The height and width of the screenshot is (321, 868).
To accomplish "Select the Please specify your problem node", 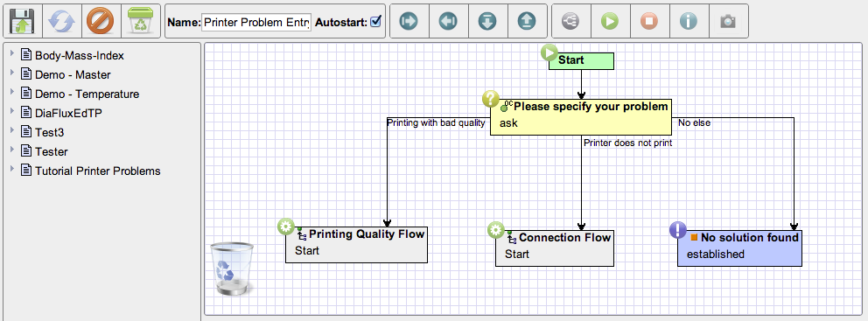I will 581,116.
